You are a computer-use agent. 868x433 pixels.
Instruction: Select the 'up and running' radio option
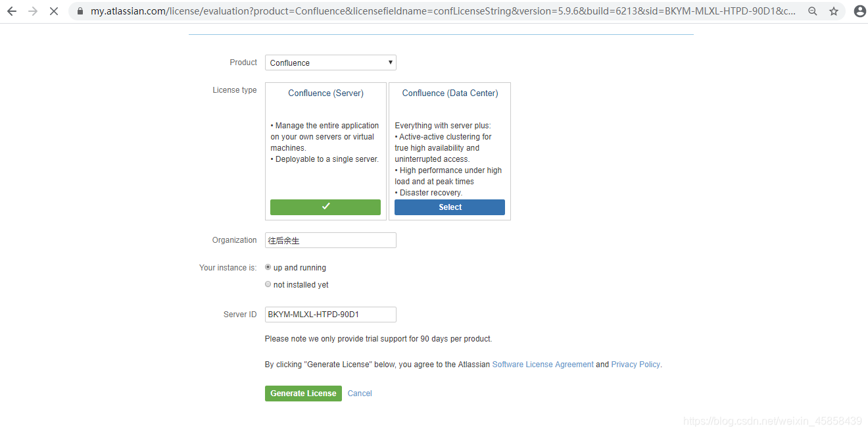(268, 267)
